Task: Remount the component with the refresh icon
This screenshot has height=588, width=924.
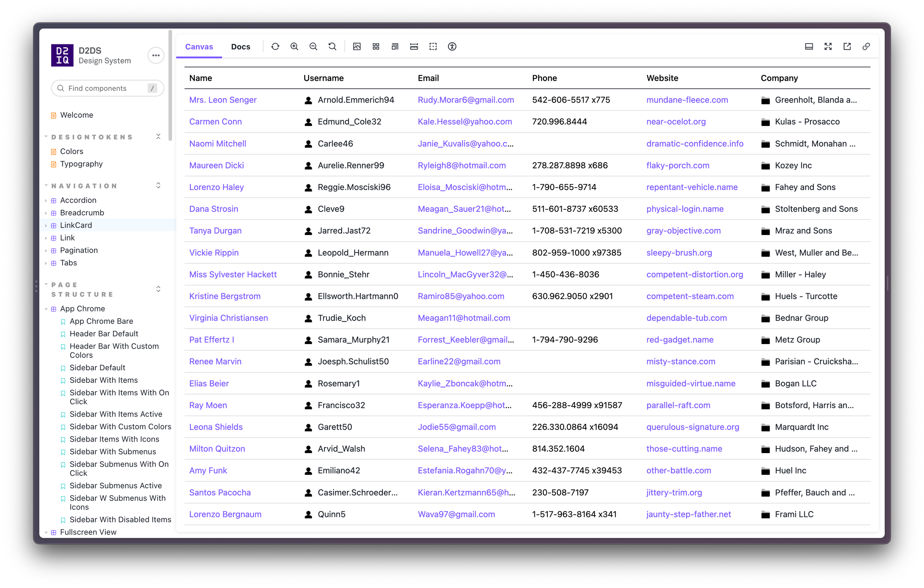Action: [x=275, y=46]
